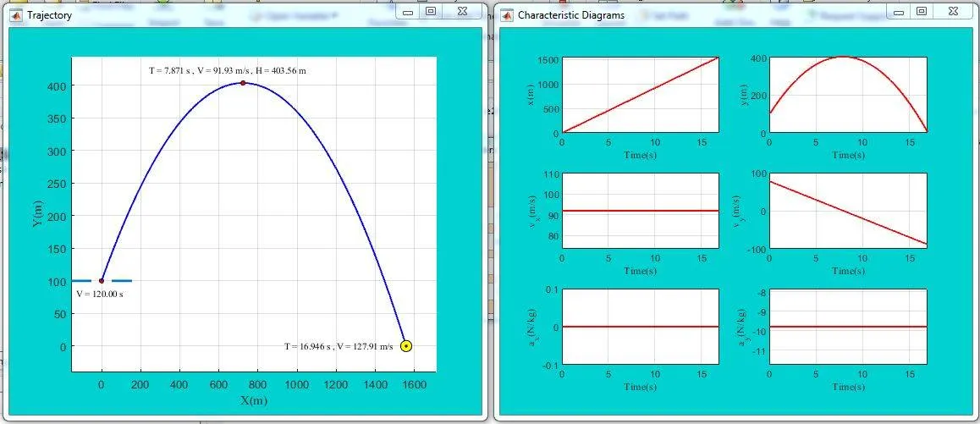The height and width of the screenshot is (424, 980).
Task: Select the V = 120.00 launch velocity label
Action: [99, 295]
